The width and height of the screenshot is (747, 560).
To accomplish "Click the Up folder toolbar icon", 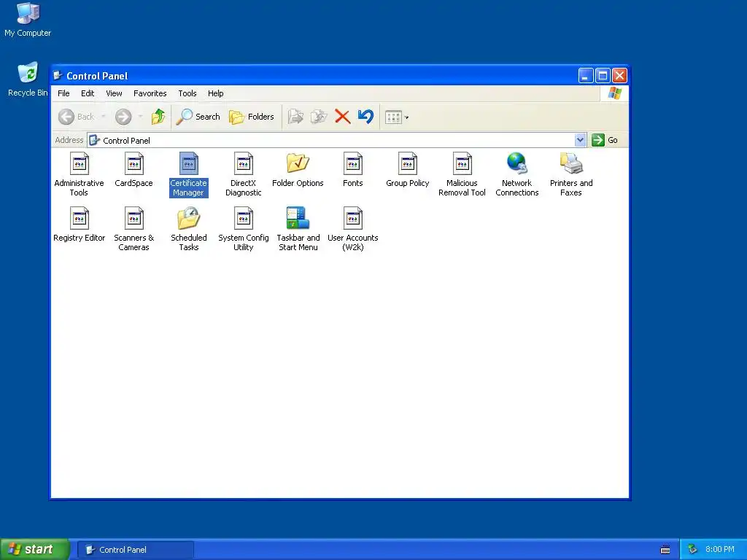I will click(x=158, y=117).
